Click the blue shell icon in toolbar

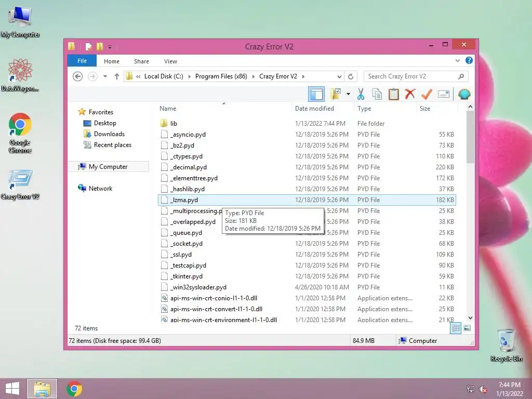point(464,94)
